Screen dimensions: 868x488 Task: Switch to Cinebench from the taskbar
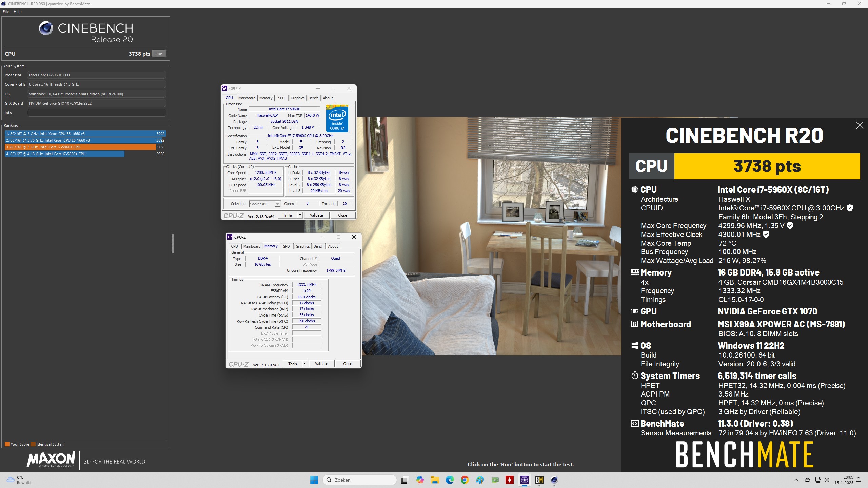coord(554,480)
